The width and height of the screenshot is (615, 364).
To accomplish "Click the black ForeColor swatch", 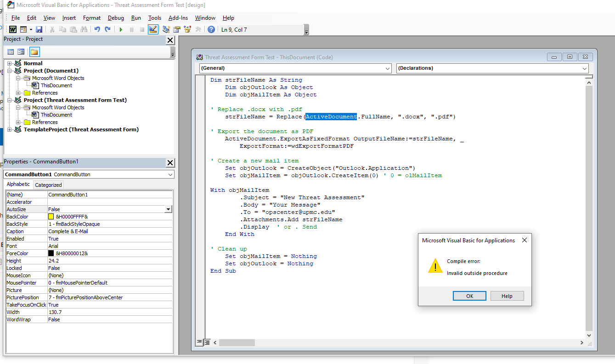I will pos(51,253).
